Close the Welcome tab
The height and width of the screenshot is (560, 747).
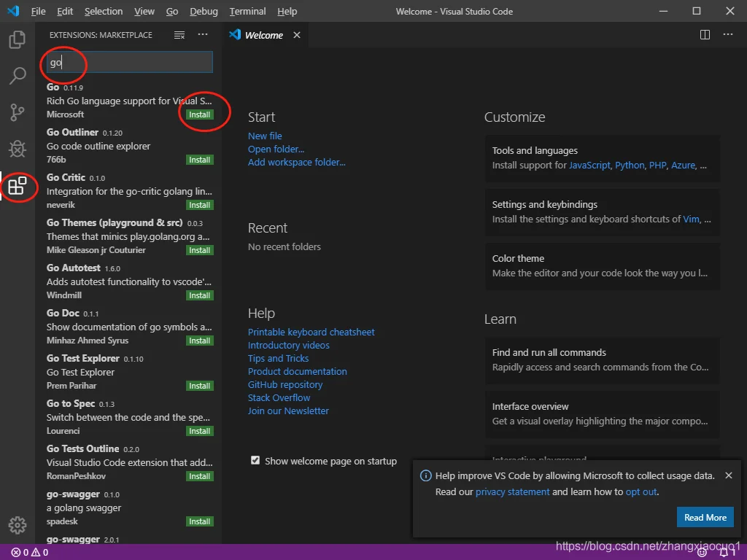tap(297, 35)
